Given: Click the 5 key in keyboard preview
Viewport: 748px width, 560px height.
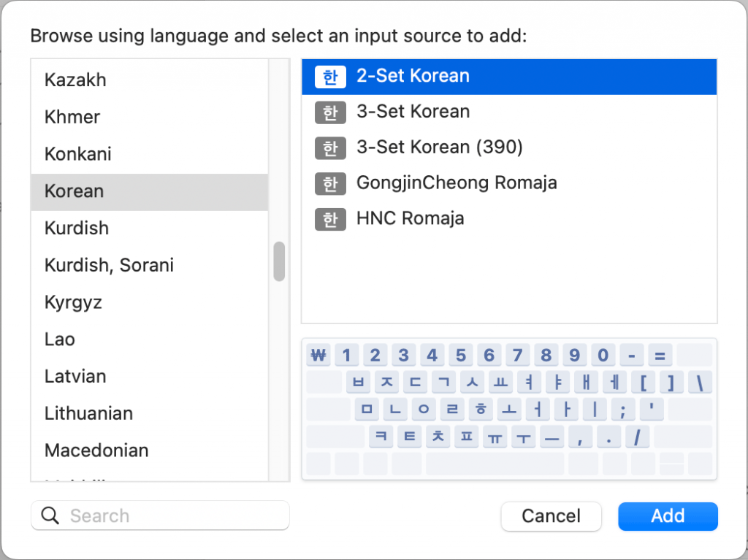Looking at the screenshot, I should (x=460, y=356).
